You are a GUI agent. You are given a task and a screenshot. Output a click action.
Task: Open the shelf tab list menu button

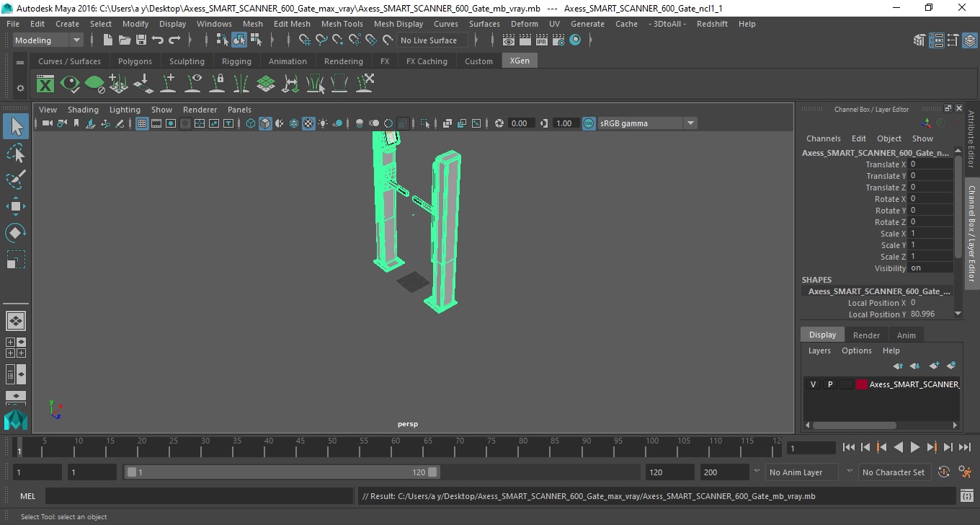(x=20, y=63)
